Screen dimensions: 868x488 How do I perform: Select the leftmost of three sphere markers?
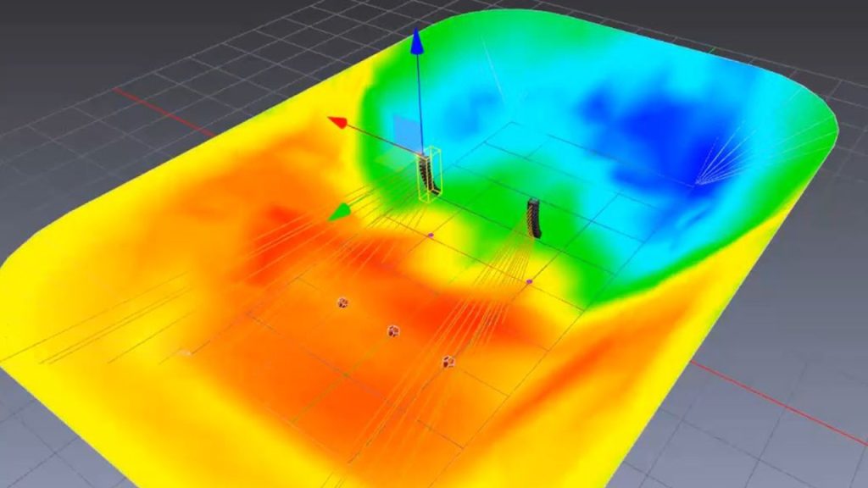[342, 302]
